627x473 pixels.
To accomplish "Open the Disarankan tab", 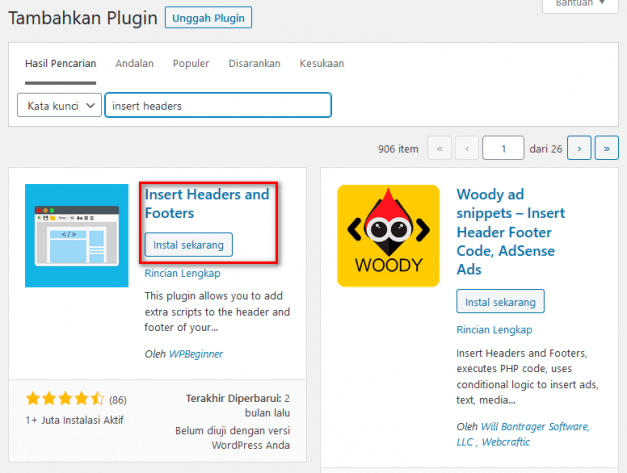I will [x=254, y=64].
